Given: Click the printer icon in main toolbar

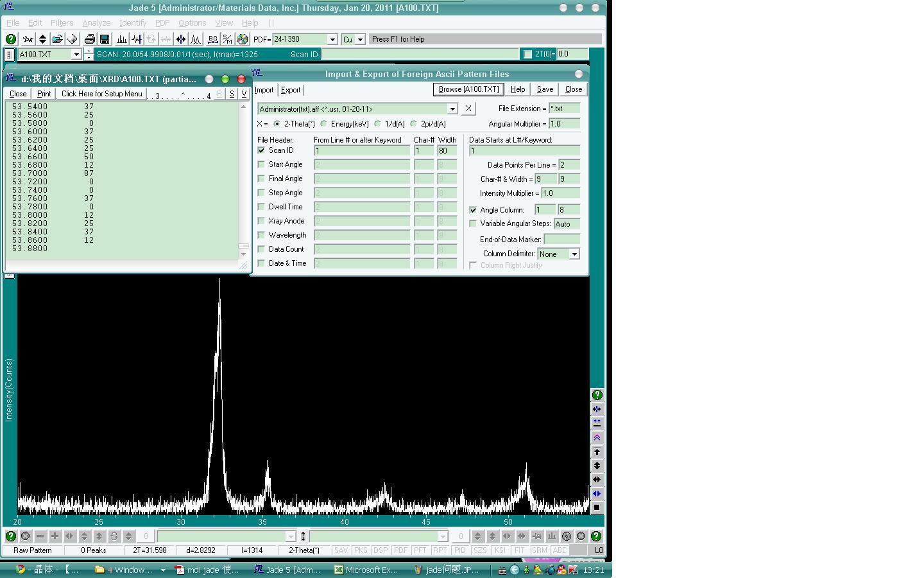Looking at the screenshot, I should 90,39.
